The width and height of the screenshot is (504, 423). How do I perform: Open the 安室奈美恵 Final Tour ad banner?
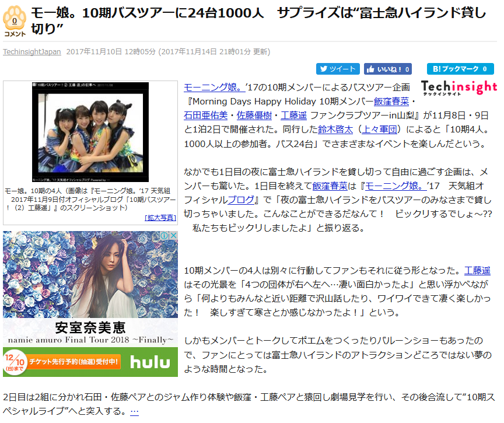pos(90,304)
